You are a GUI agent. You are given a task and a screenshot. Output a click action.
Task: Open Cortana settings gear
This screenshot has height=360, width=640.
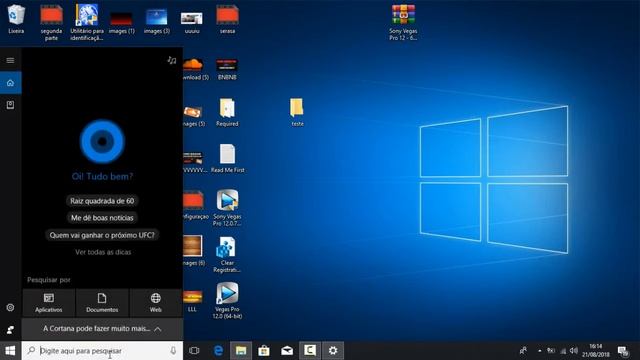coord(11,307)
